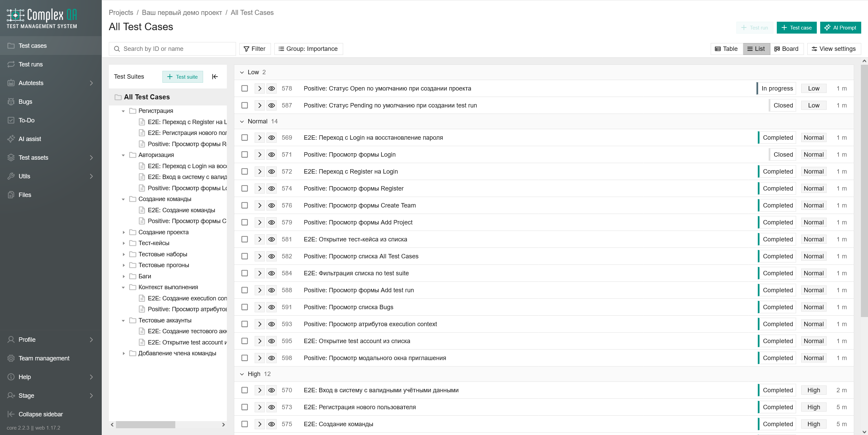Click the Test runs sidebar icon
The height and width of the screenshot is (435, 868).
[11, 64]
